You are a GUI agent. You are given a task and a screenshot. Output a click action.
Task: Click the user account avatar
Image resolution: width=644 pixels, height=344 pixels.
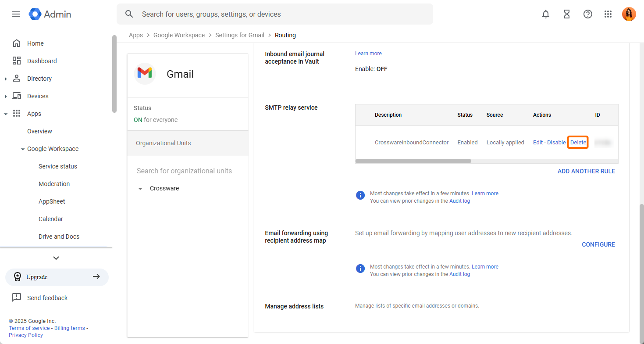[x=629, y=14]
